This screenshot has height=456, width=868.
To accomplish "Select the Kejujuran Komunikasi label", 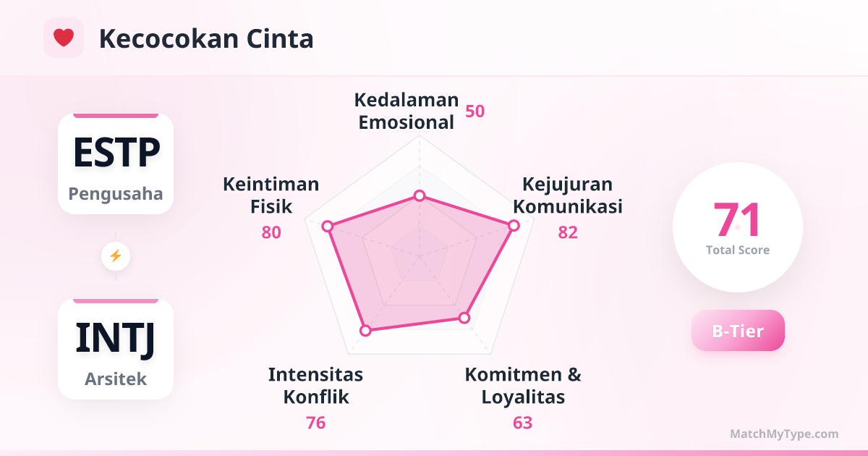I will click(x=568, y=195).
